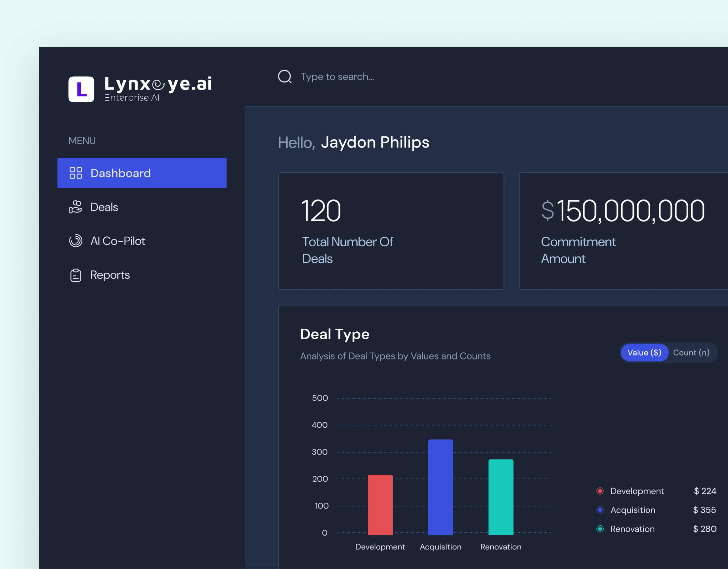This screenshot has width=728, height=569.
Task: Click the red Development legend dot
Action: click(600, 491)
